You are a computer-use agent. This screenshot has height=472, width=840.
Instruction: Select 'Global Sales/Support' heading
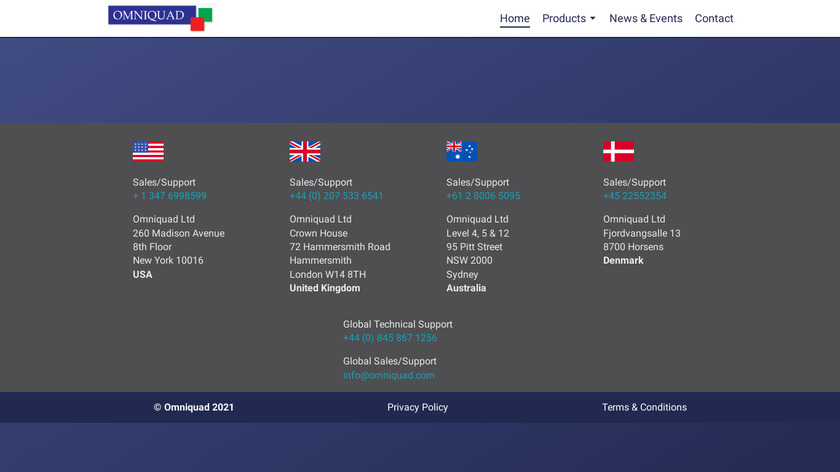coord(389,362)
